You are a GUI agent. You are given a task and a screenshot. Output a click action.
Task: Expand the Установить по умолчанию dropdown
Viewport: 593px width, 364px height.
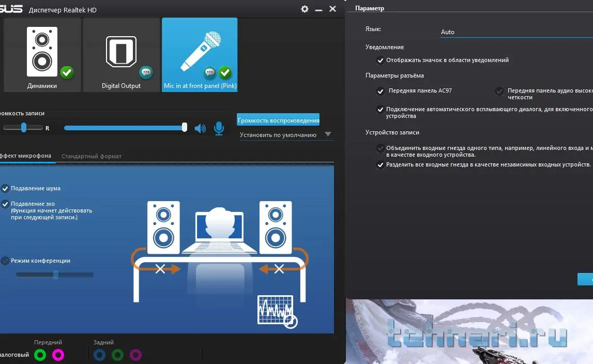tap(286, 135)
